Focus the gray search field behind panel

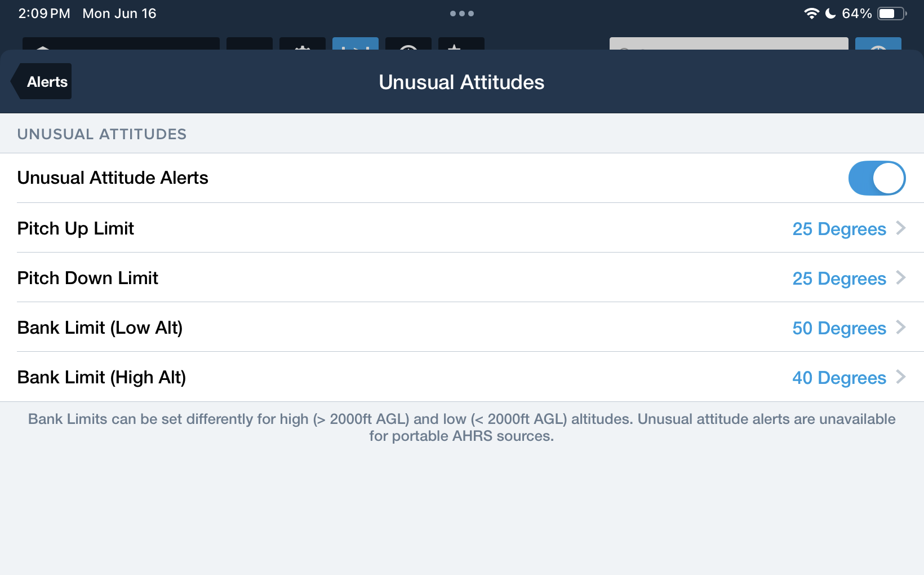(x=728, y=44)
